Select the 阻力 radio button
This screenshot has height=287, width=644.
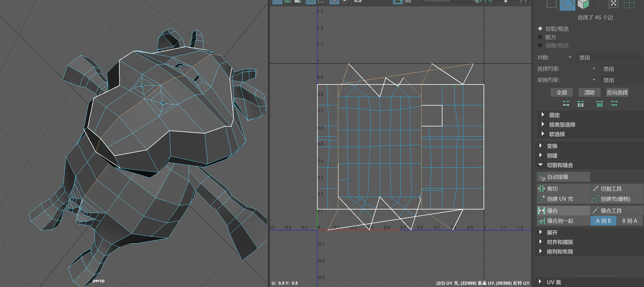click(x=540, y=37)
